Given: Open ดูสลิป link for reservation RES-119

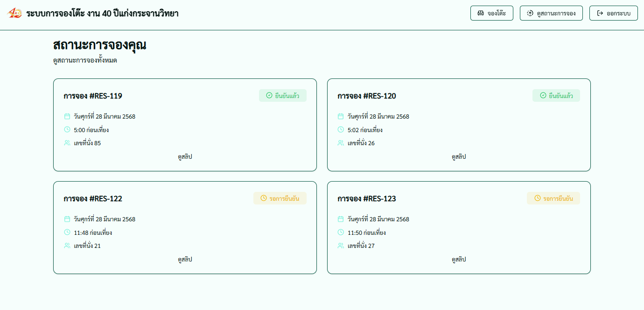Looking at the screenshot, I should (x=185, y=156).
